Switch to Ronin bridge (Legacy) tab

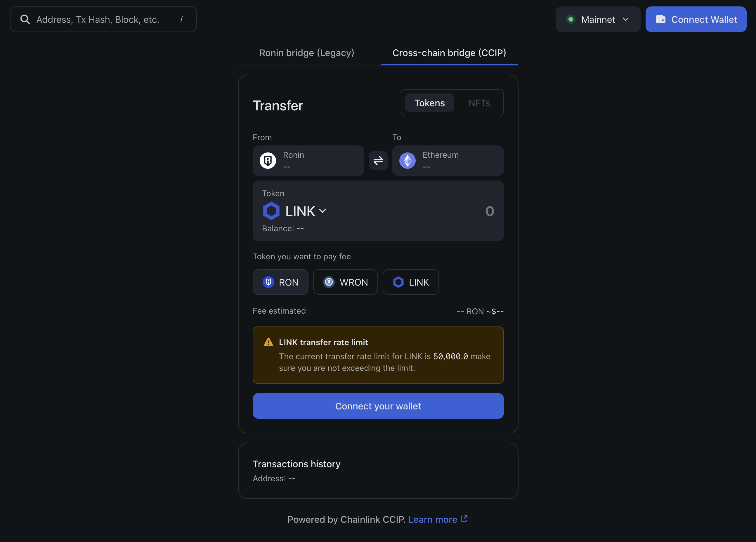(x=307, y=53)
